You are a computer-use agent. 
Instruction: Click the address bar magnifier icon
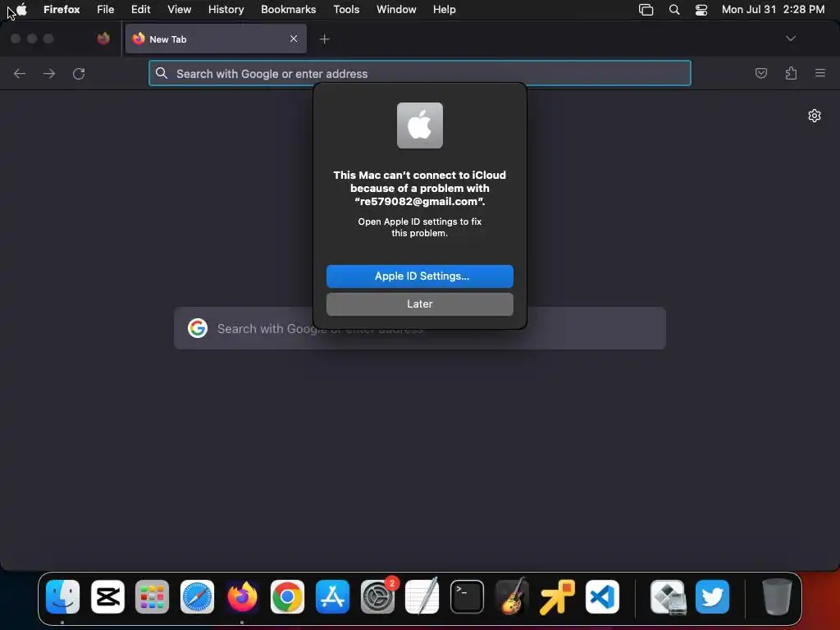162,73
